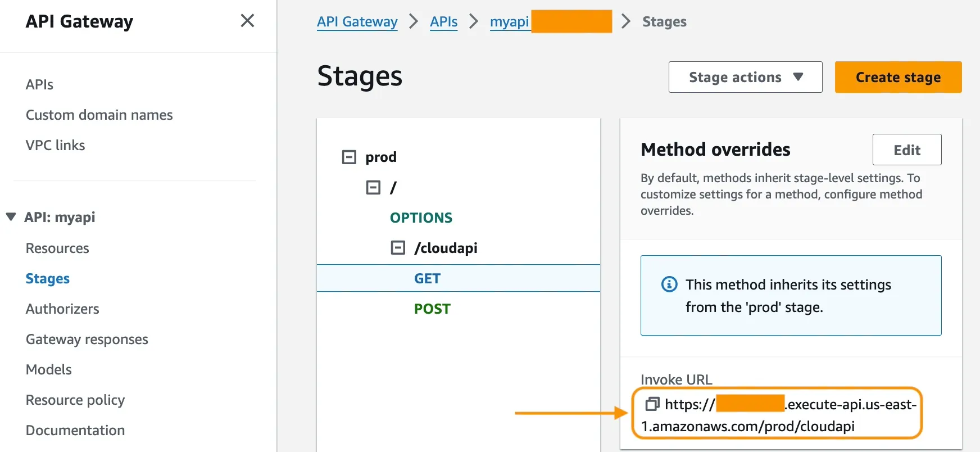980x452 pixels.
Task: Collapse the /cloudapi resource node
Action: click(x=398, y=247)
